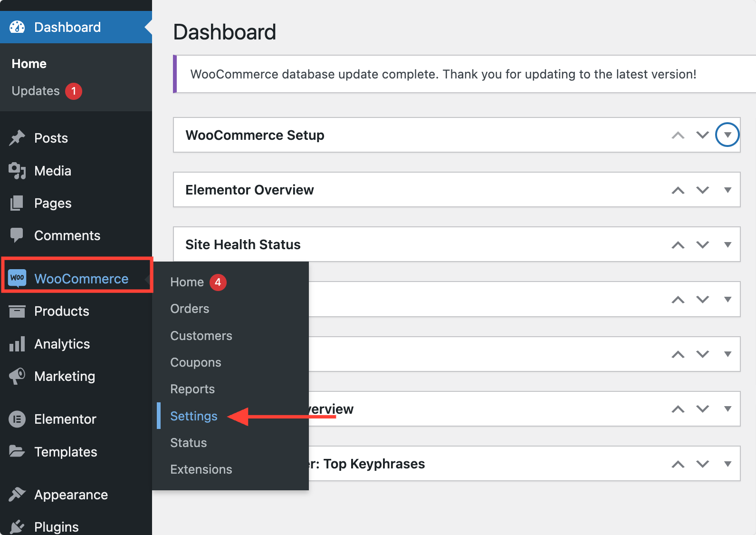Open Products via its icon

pos(17,311)
